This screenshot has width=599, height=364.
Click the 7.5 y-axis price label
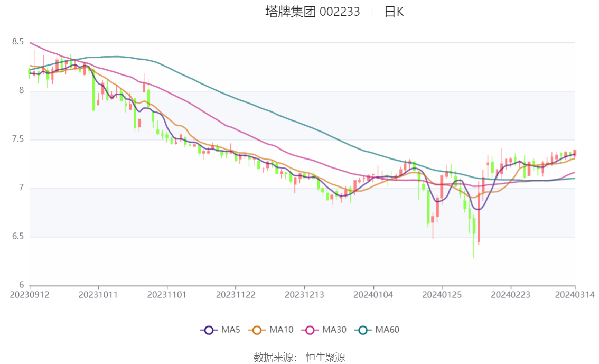click(18, 139)
